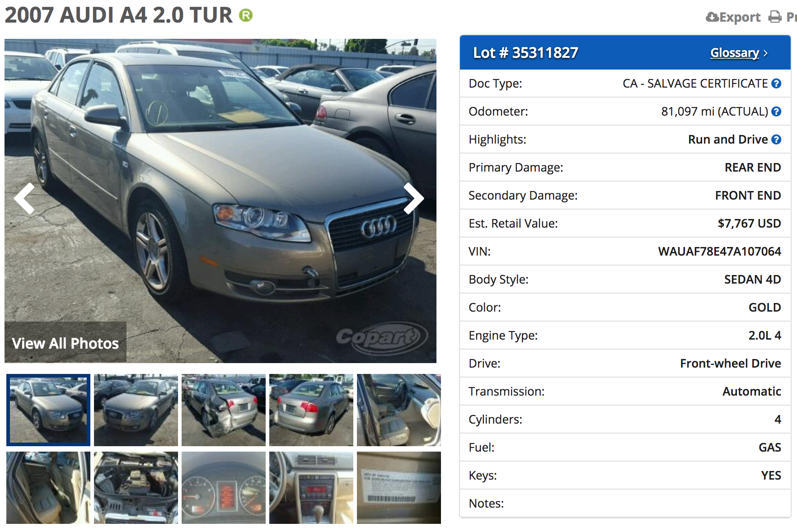797x532 pixels.
Task: Select the center console shifter thumbnail
Action: pyautogui.click(x=311, y=488)
